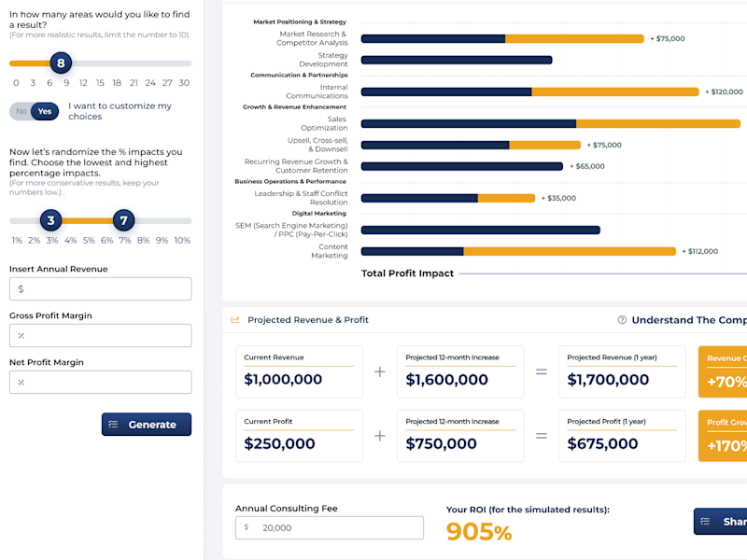The width and height of the screenshot is (747, 560).
Task: Click the 10% tick label on percentage slider
Action: coord(182,241)
